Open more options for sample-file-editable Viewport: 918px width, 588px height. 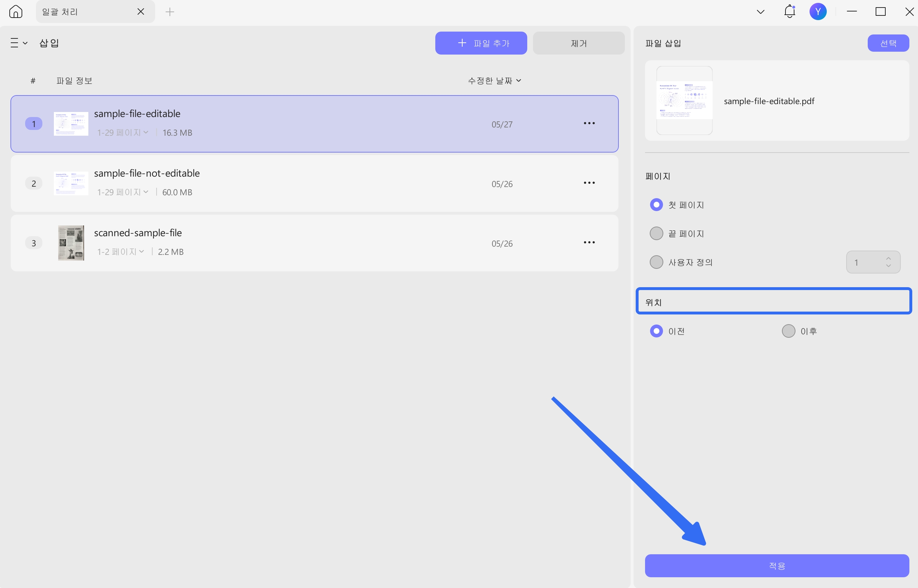(x=589, y=123)
